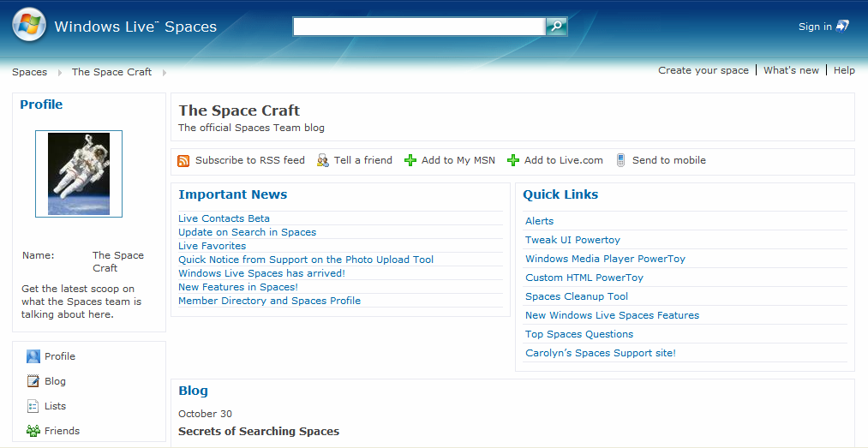Viewport: 868px width, 448px height.
Task: Click the Quick Links heading
Action: [x=560, y=194]
